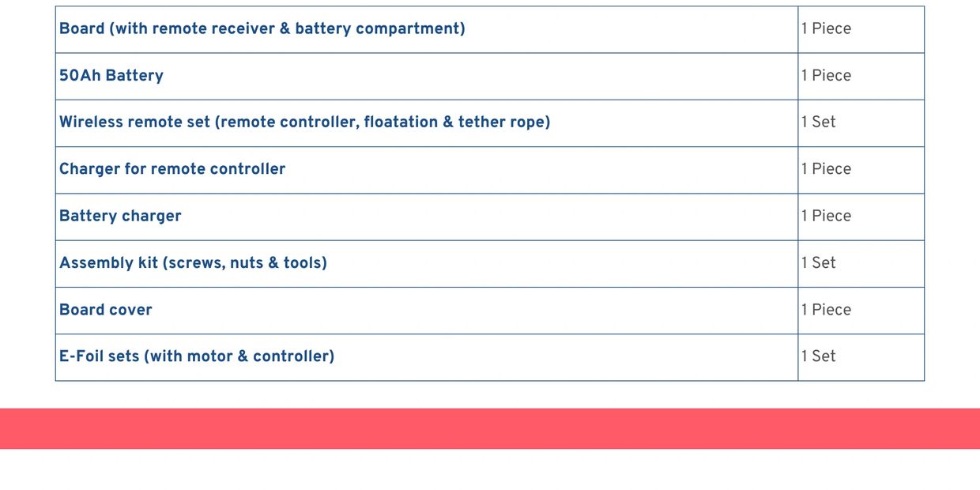This screenshot has height=490, width=980.
Task: Click '1 Set' quantity for Assembly kit
Action: (818, 262)
